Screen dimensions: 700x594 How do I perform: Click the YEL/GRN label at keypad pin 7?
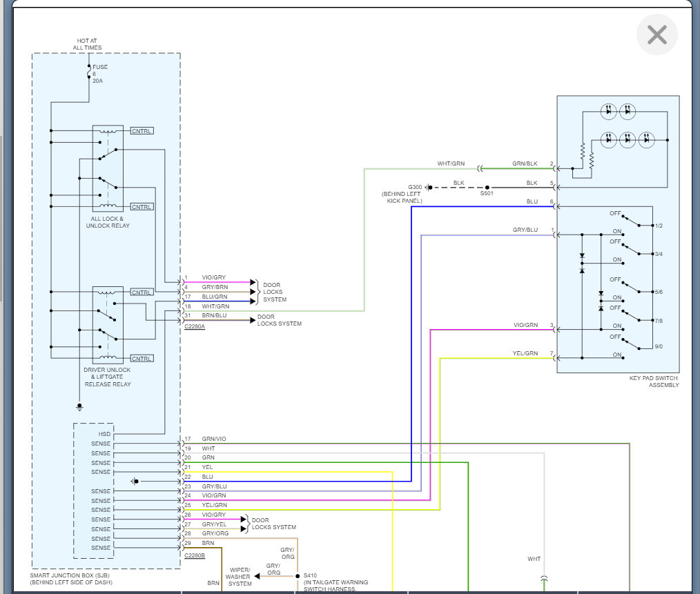tap(525, 353)
